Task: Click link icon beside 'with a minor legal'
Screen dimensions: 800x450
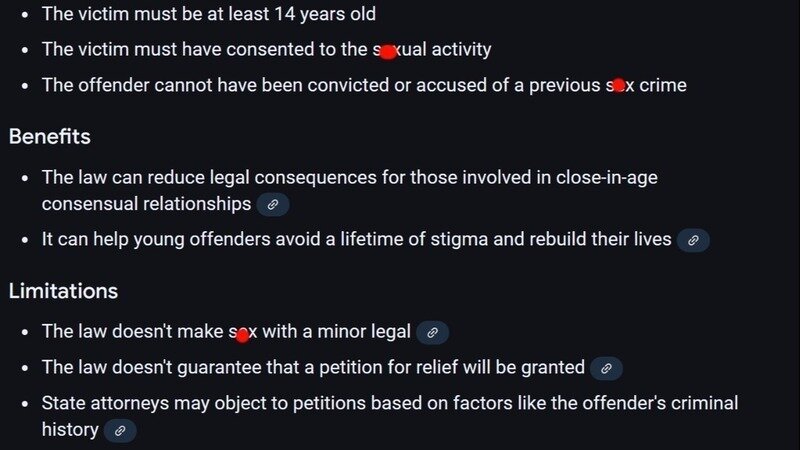Action: [x=432, y=332]
